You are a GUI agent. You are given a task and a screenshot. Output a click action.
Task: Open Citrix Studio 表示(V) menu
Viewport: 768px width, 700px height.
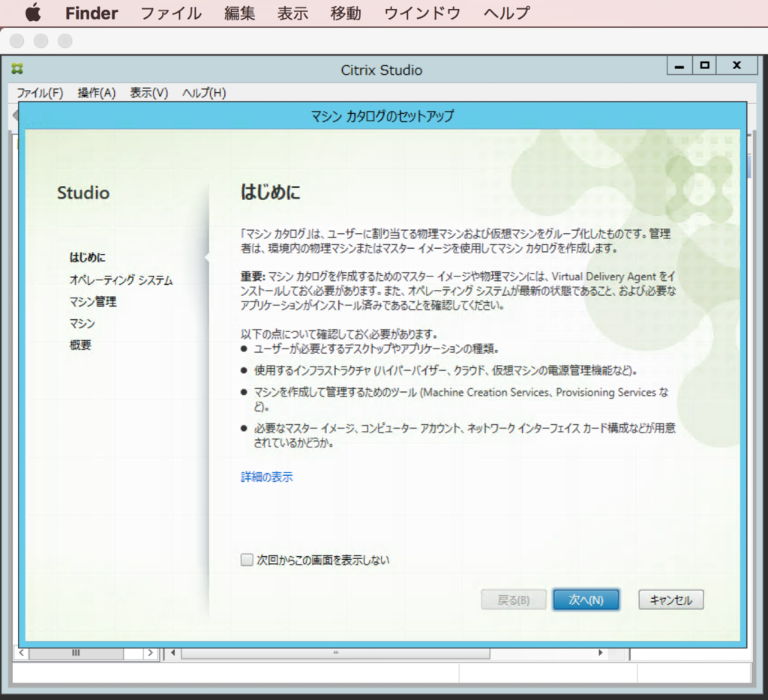point(149,92)
